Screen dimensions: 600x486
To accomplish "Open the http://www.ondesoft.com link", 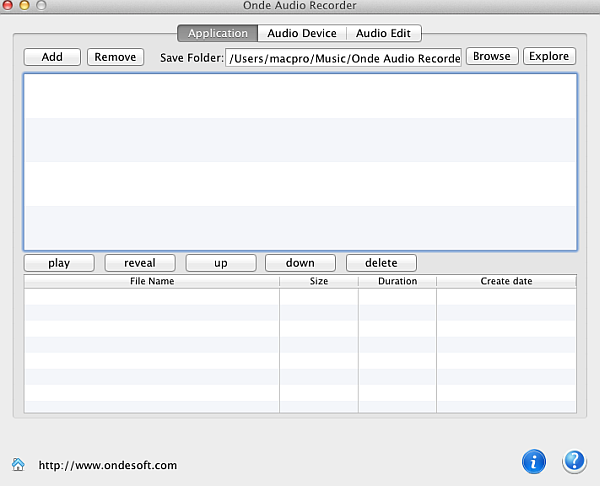I will (107, 465).
